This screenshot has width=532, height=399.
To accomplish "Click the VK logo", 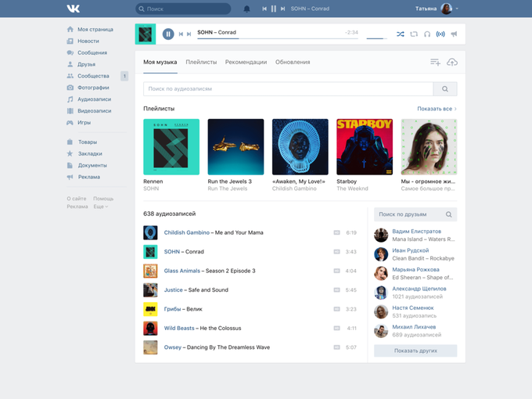I will [x=73, y=9].
